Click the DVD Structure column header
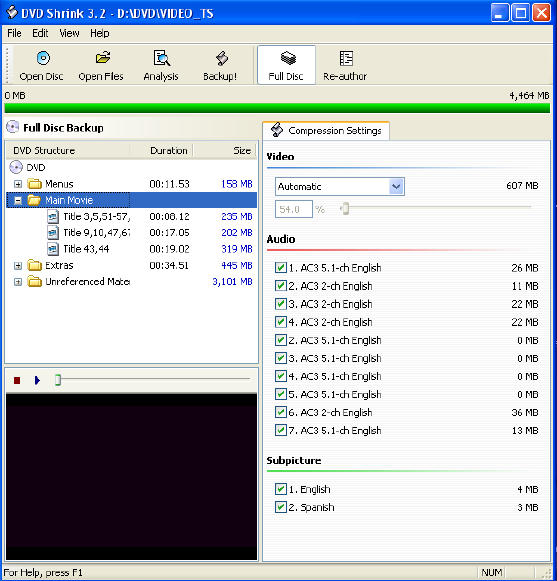Viewport: 557px width, 581px height. [x=68, y=150]
